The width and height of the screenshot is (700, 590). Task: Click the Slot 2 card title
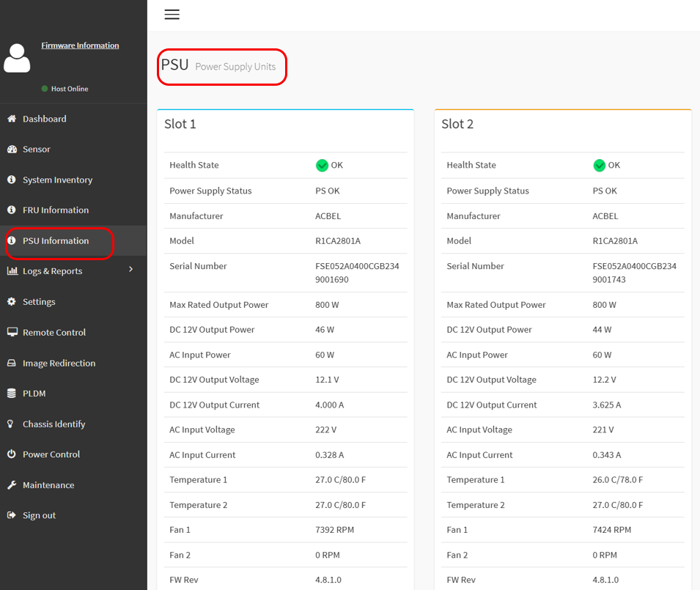point(457,124)
